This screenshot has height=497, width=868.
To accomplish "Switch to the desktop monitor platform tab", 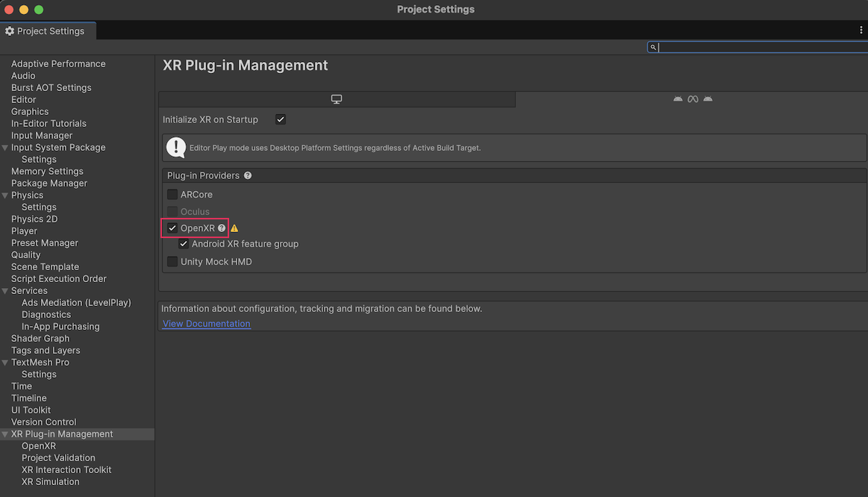I will [337, 99].
